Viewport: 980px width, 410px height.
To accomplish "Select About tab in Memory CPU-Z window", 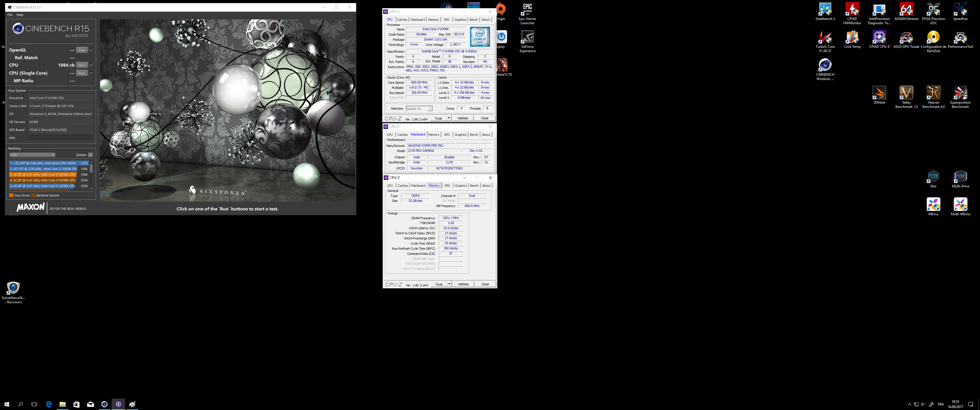I will coord(486,186).
